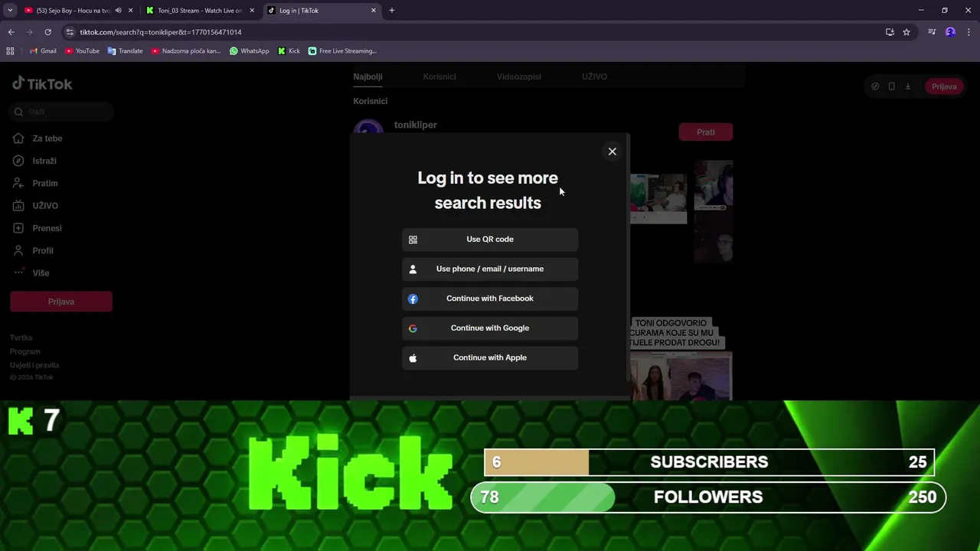
Task: Open Chrome three-dot menu
Action: coord(969,32)
